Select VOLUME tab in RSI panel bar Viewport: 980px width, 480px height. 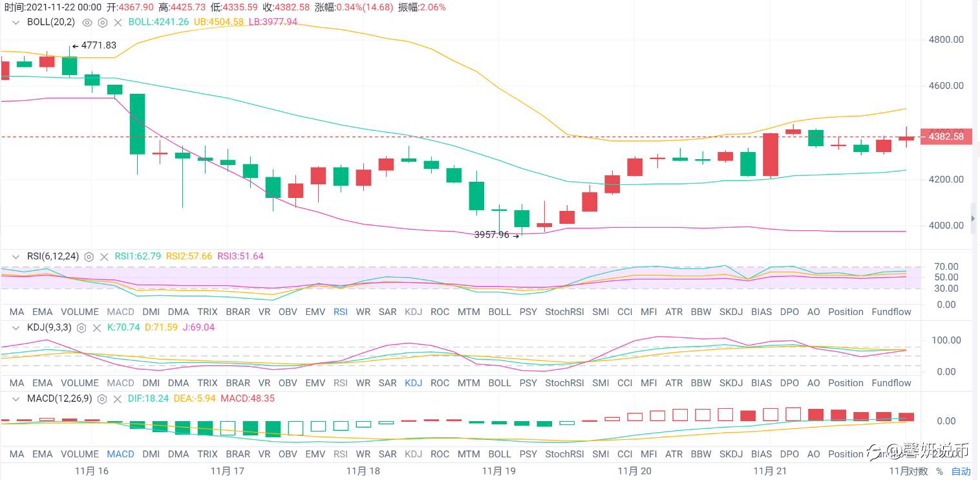coord(80,312)
